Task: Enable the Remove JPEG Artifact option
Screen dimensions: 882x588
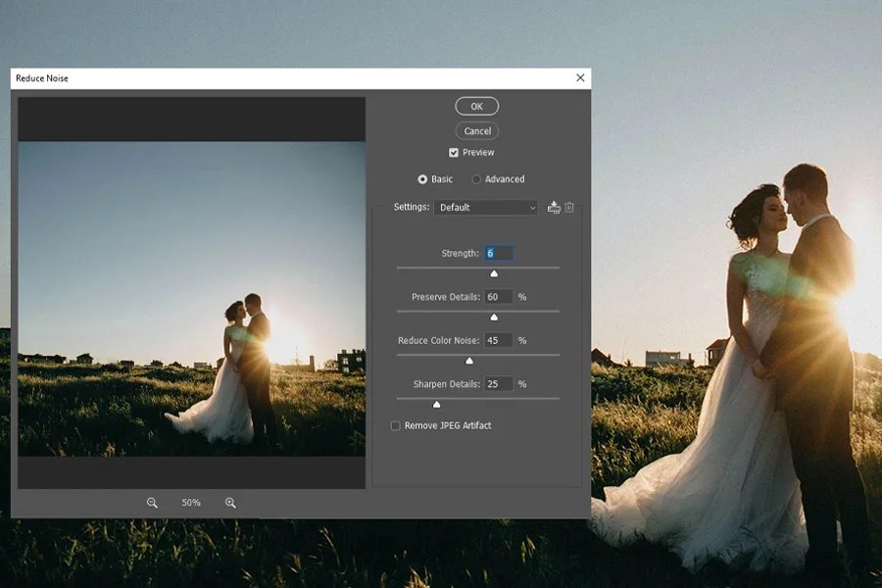Action: (x=395, y=425)
